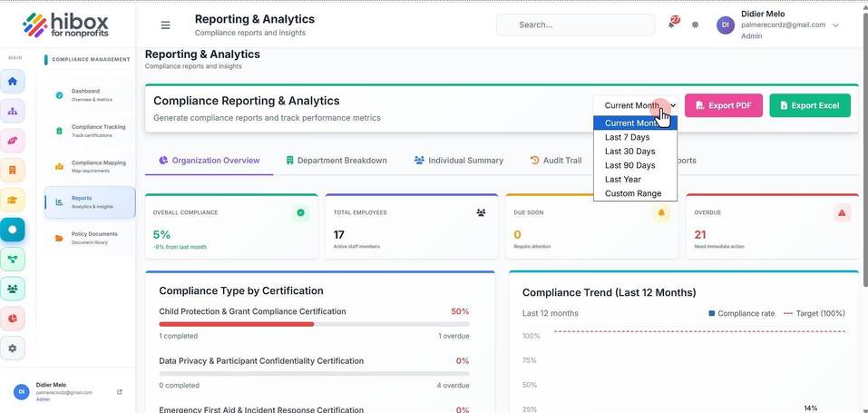
Task: Open the graduation cap training icon
Action: coord(12,200)
